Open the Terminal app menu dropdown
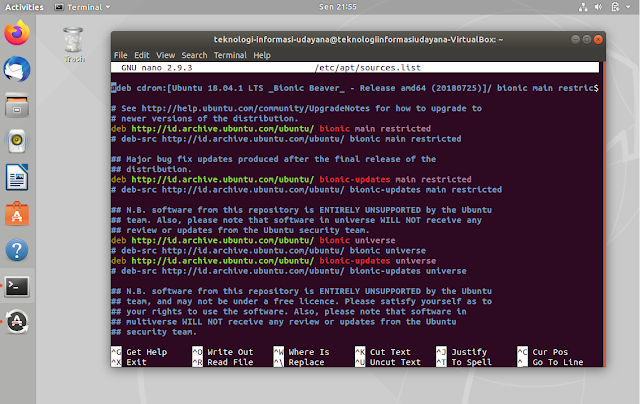Screen dimensions: 640x404 coord(82,7)
